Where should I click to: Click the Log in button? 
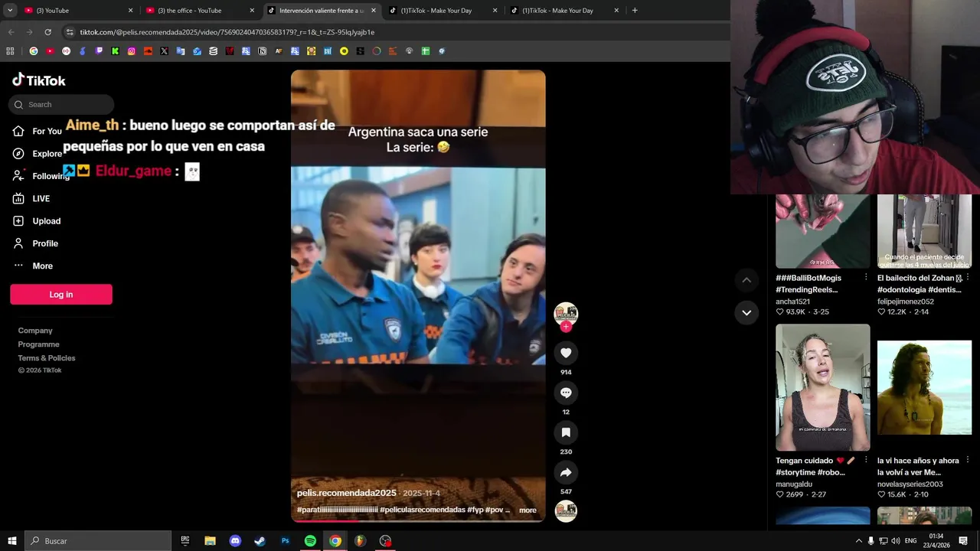61,295
